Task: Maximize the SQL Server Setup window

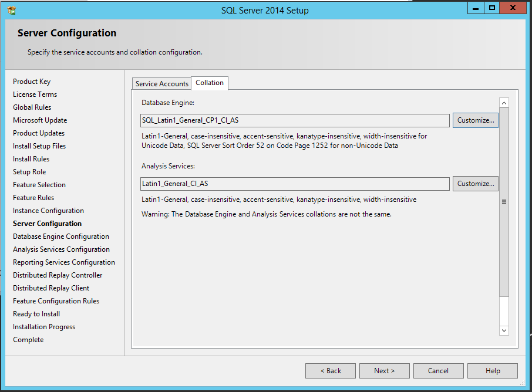Action: click(491, 8)
